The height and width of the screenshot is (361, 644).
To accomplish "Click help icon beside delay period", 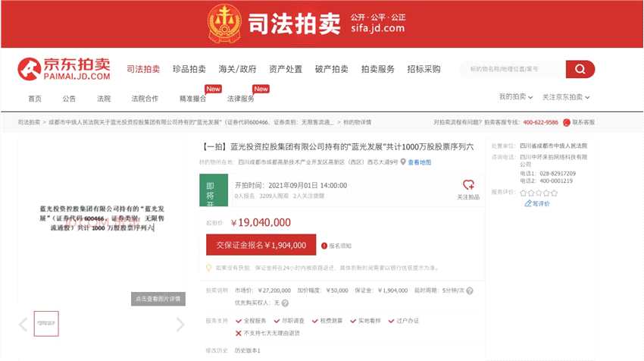I will pyautogui.click(x=470, y=290).
